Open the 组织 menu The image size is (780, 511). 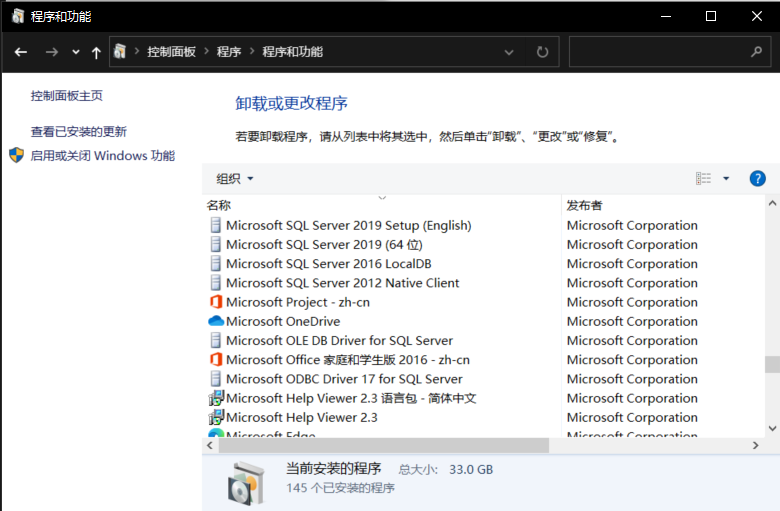point(235,179)
